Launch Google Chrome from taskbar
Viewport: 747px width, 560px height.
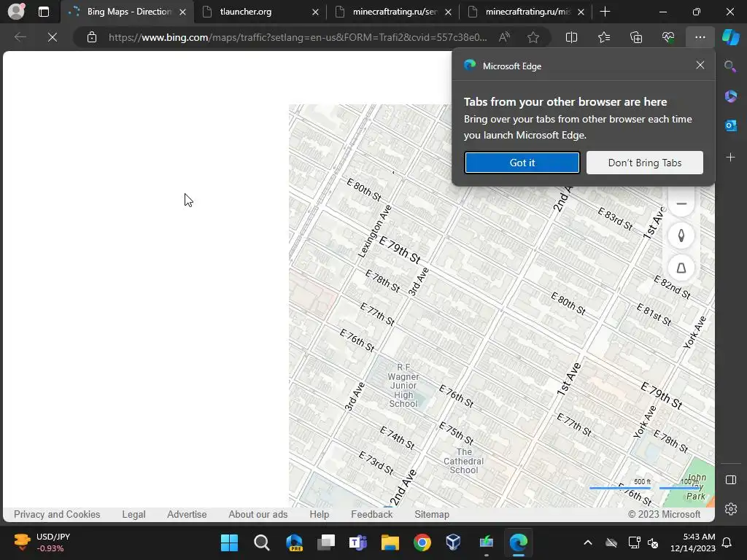422,542
